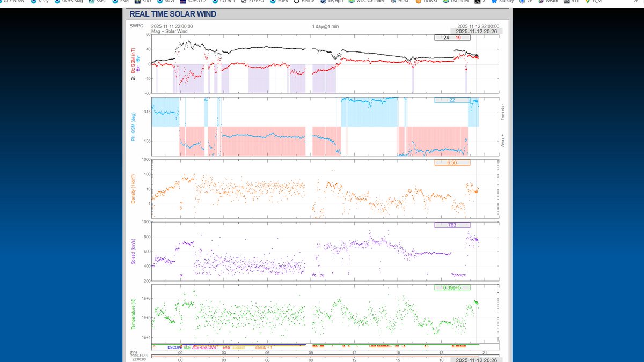Screen dimensions: 644x362
Task: Open the STEREO bookmark
Action: pos(252,2)
